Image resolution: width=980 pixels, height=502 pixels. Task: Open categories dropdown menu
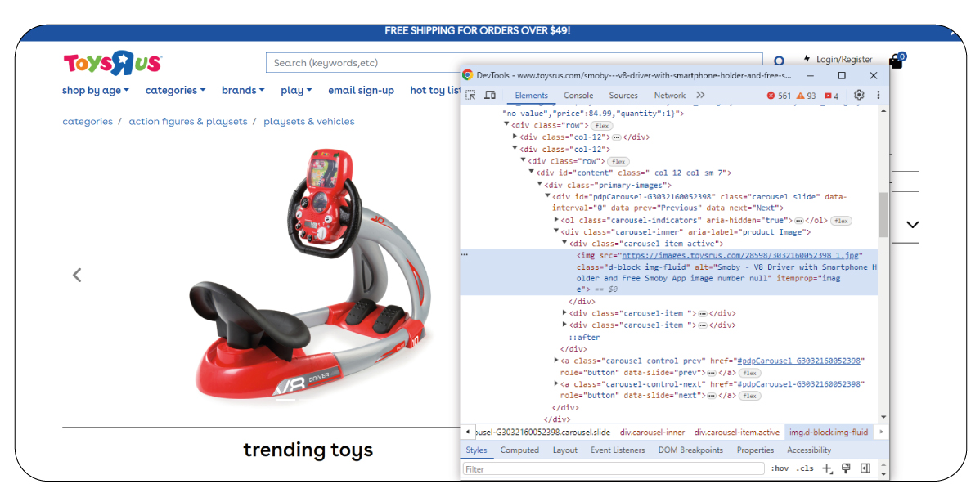176,91
